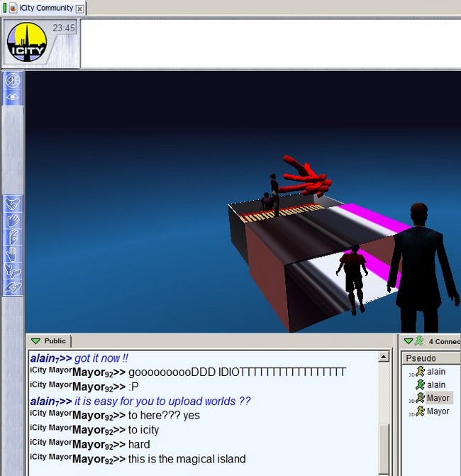461x476 pixels.
Task: Select the last Mayor user in list
Action: [438, 411]
